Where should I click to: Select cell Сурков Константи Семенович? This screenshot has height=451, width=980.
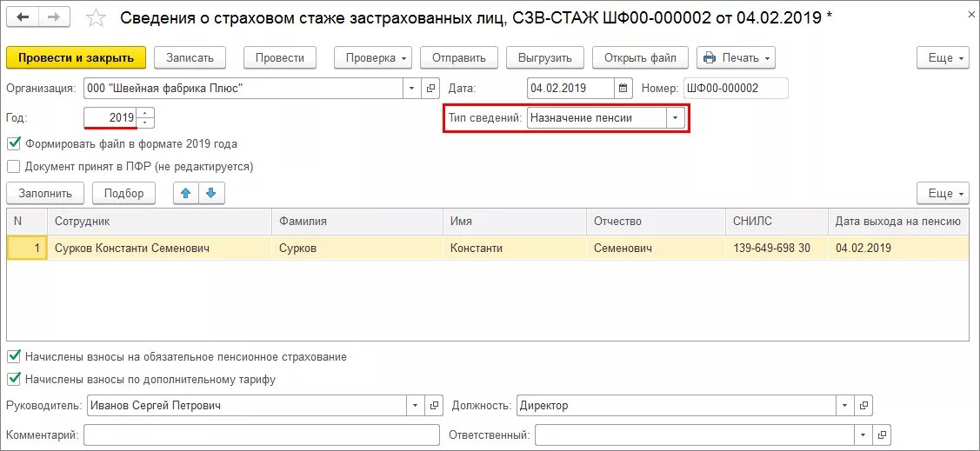click(159, 248)
